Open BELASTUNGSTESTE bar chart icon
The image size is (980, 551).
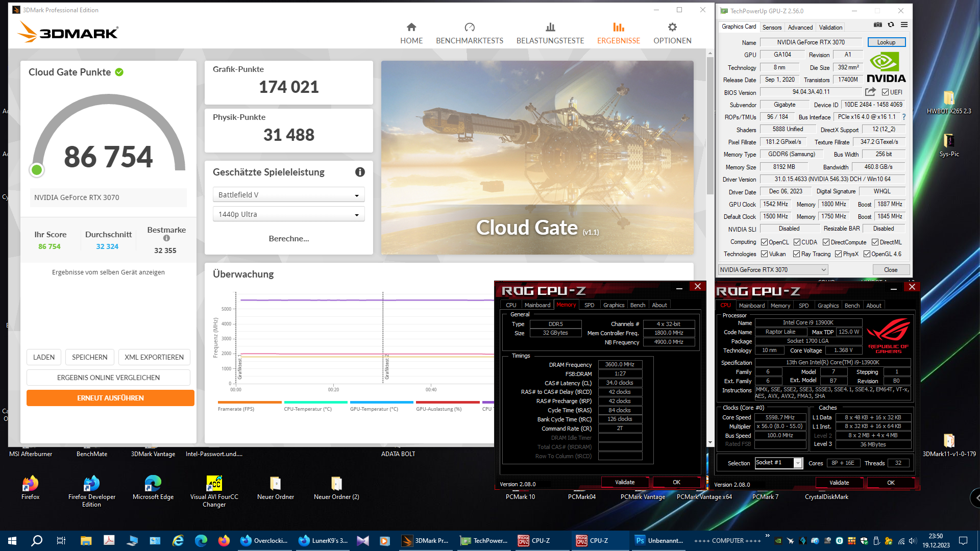click(x=550, y=27)
